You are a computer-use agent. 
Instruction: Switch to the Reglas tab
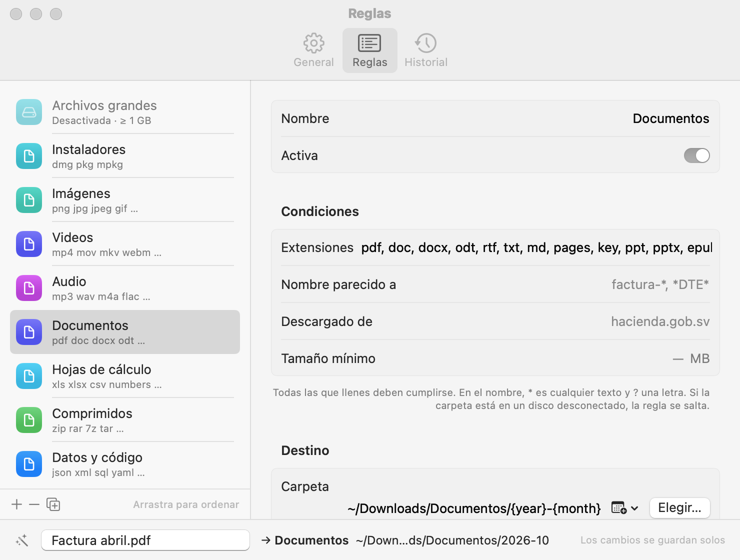point(370,50)
